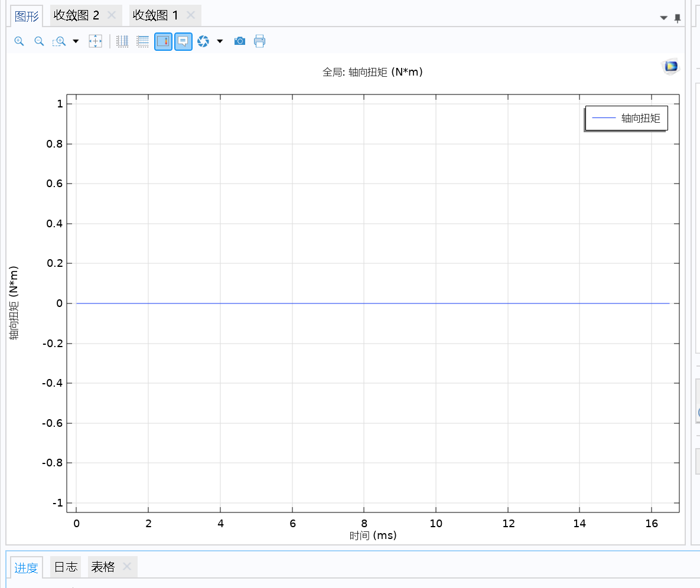
Task: Open the dropdown beside the Zoom Box tool
Action: coord(76,41)
